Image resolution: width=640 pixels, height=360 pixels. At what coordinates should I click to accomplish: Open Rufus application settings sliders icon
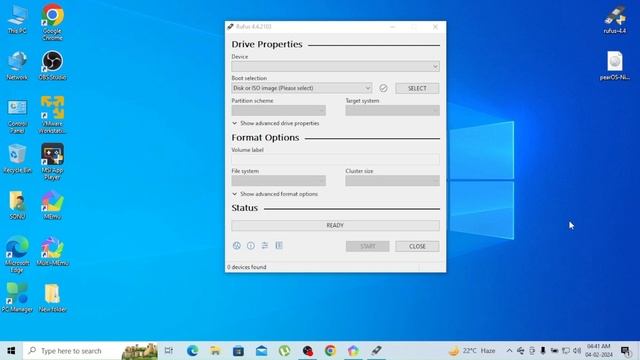[265, 246]
